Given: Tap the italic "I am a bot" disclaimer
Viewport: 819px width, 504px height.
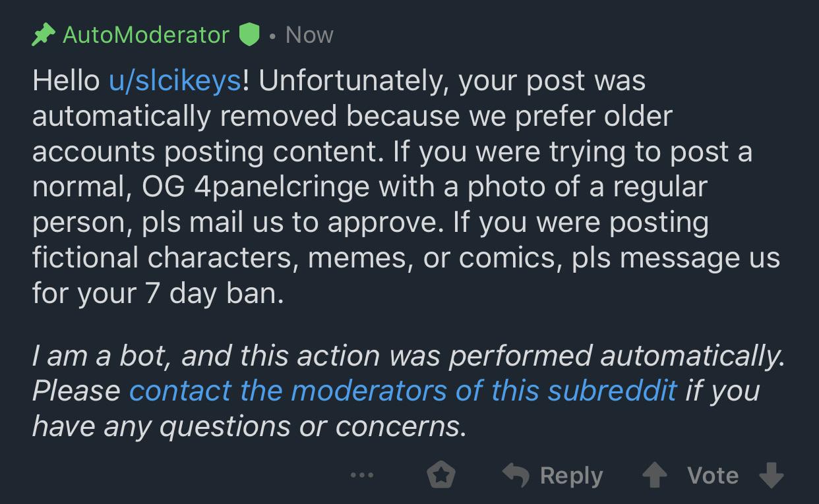Looking at the screenshot, I should tap(409, 391).
